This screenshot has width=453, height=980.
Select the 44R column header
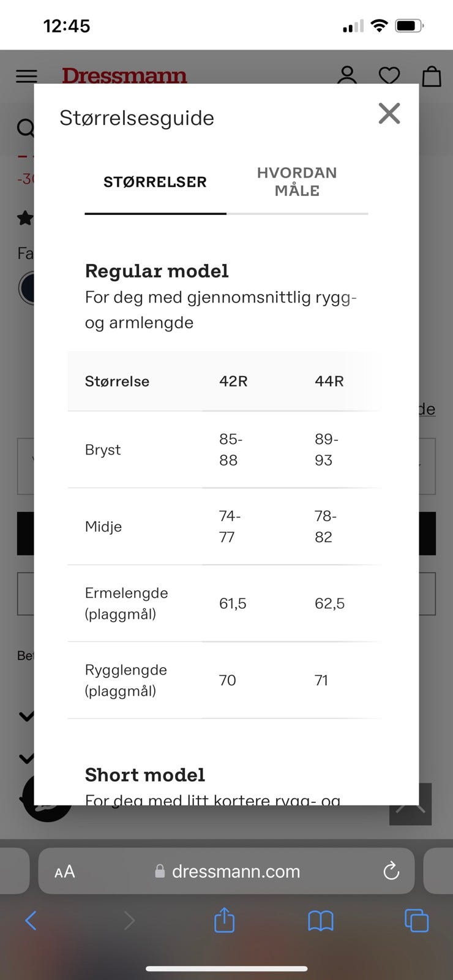[329, 381]
